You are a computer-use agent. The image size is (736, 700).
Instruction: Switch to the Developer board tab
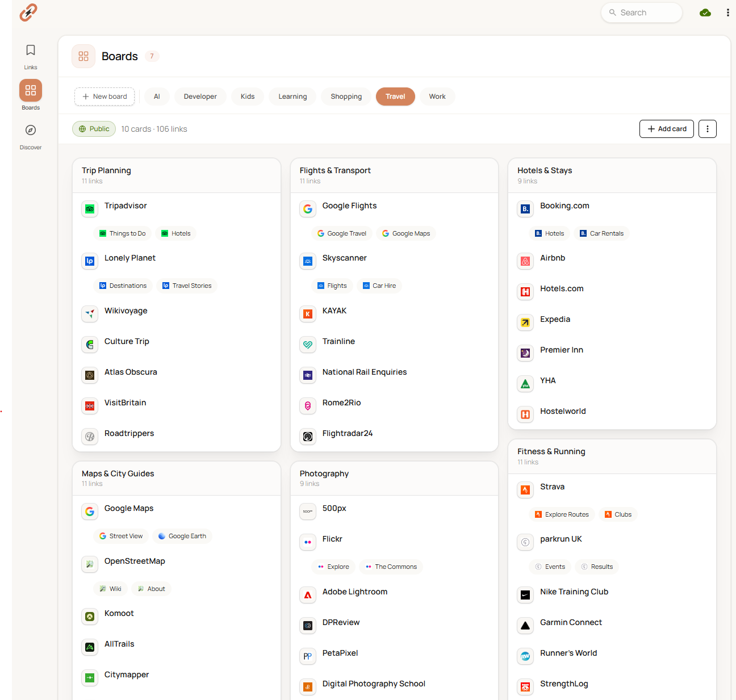[200, 97]
